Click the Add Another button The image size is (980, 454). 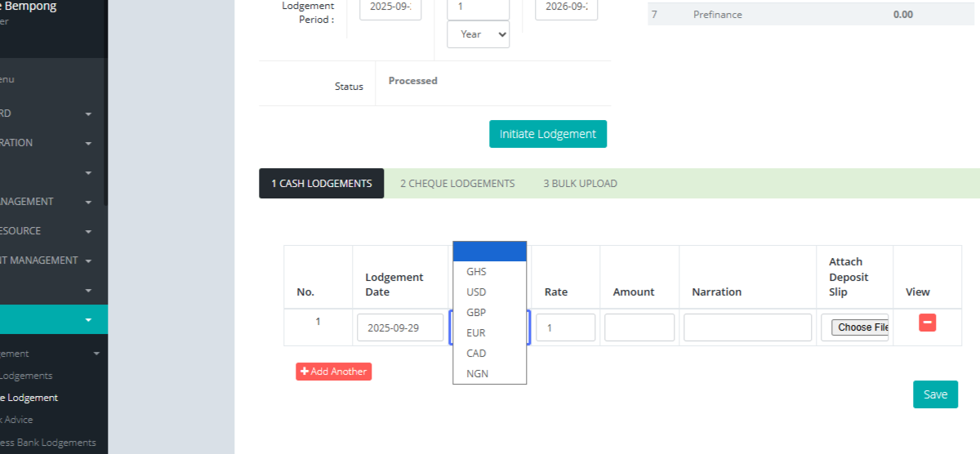[x=333, y=372]
